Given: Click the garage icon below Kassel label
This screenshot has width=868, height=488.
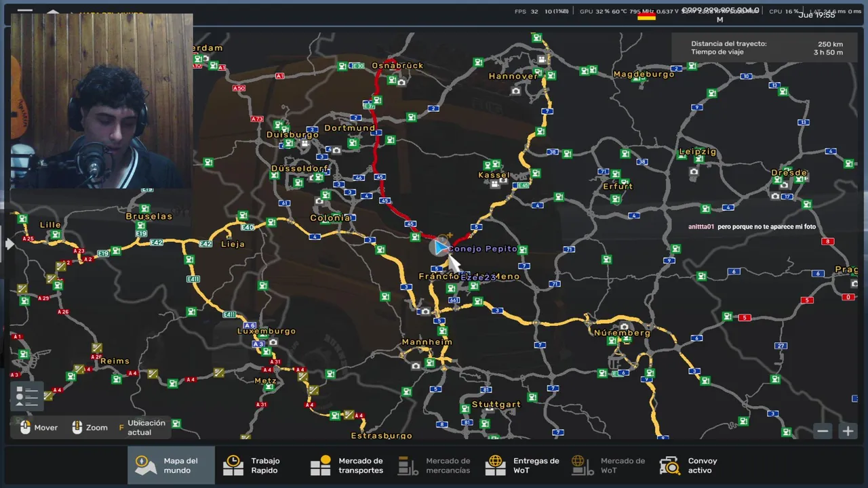Looking at the screenshot, I should pos(494,183).
